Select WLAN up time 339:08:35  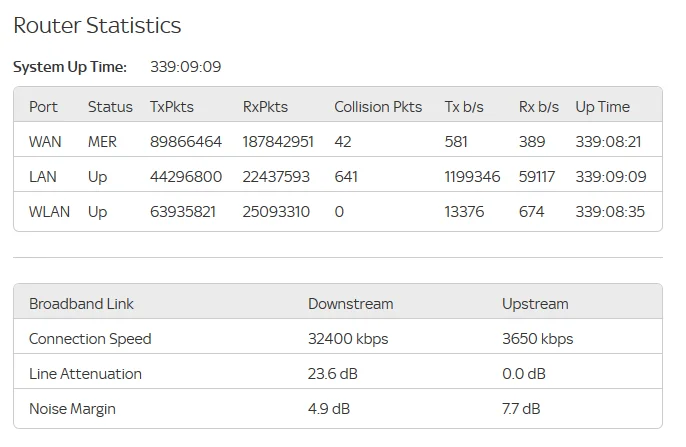tap(610, 212)
